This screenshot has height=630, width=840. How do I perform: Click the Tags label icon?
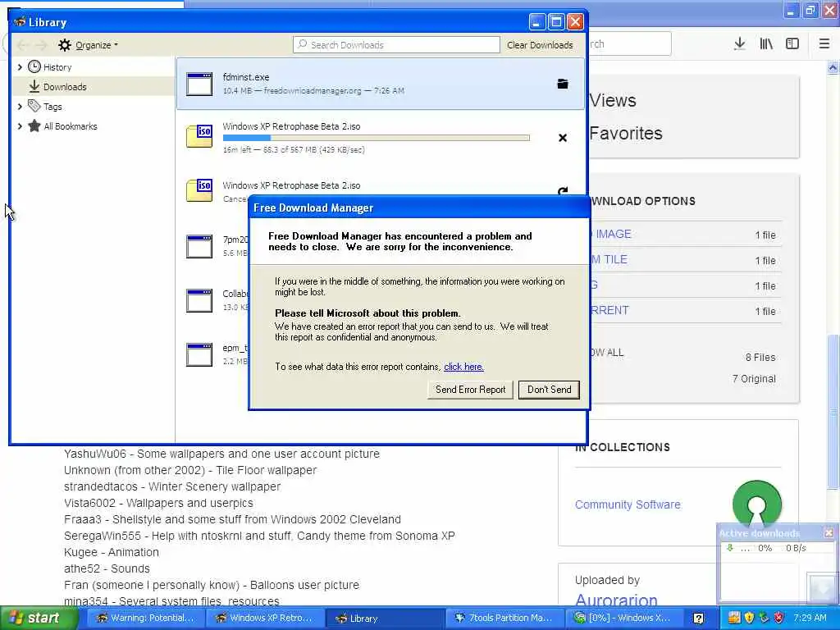click(x=34, y=106)
